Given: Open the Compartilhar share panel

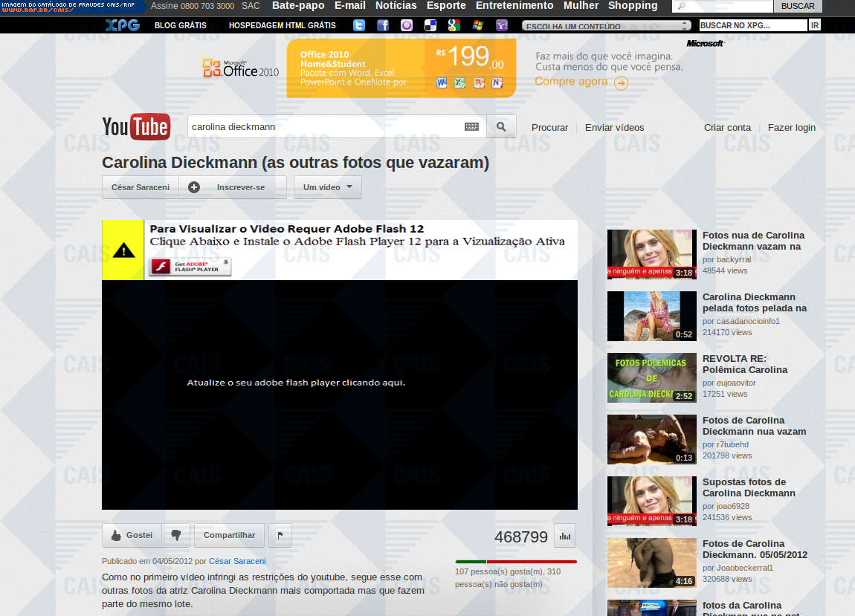Looking at the screenshot, I should 229,535.
